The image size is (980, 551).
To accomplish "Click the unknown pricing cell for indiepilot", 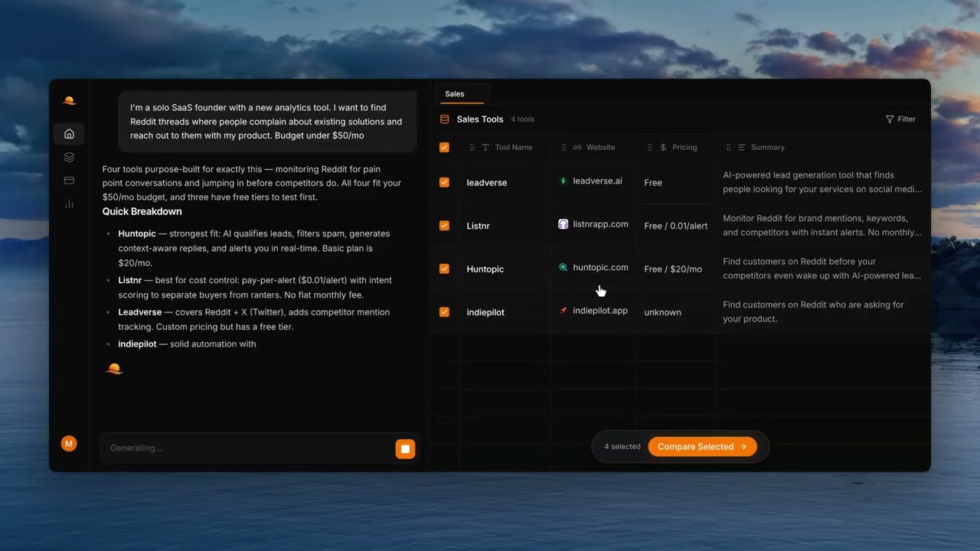I will [663, 312].
